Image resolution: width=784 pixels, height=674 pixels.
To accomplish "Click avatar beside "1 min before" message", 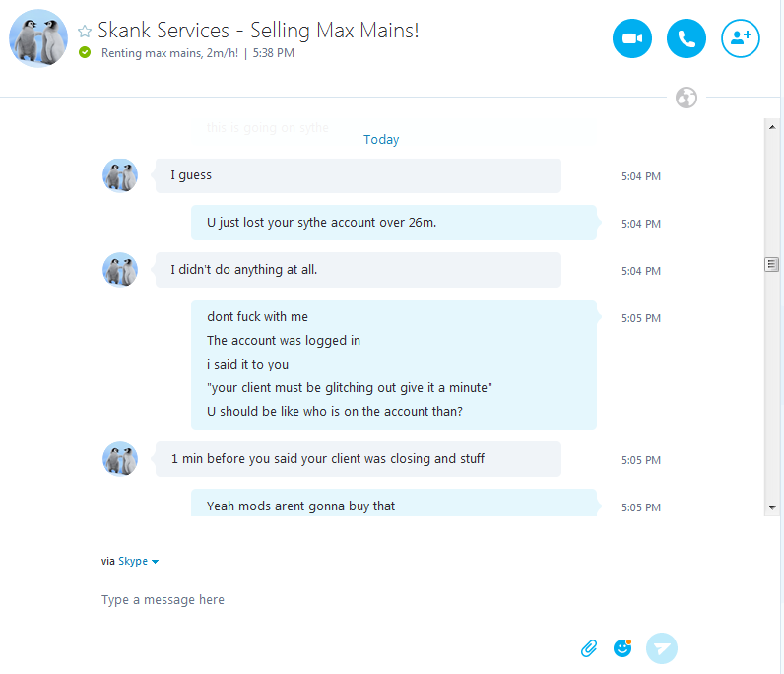I will [120, 459].
